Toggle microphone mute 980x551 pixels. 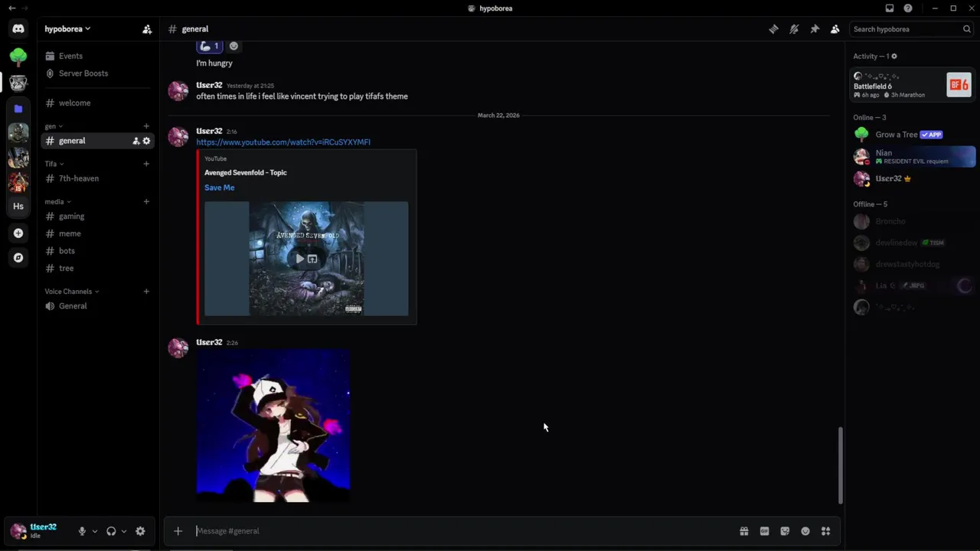82,531
